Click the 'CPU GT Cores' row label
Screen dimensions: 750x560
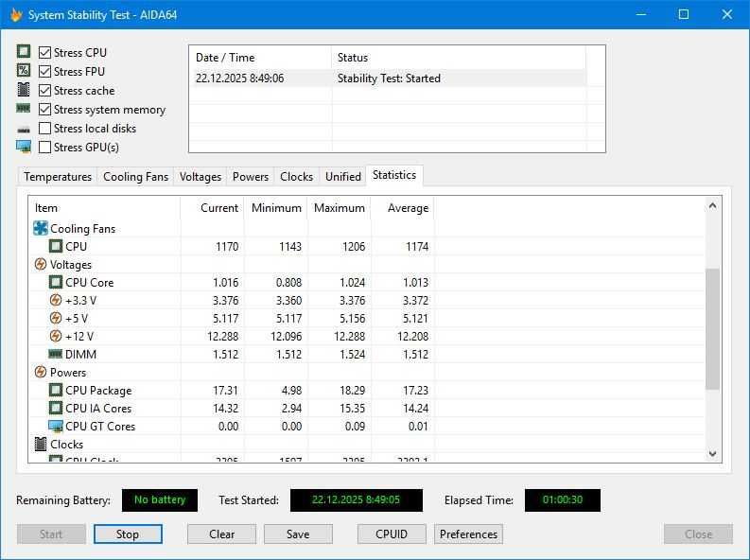(x=100, y=426)
